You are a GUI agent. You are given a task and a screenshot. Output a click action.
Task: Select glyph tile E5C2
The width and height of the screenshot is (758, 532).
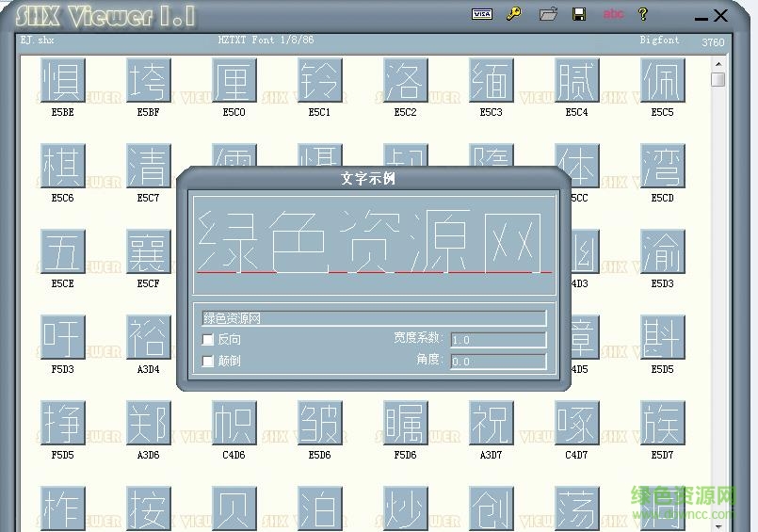406,80
